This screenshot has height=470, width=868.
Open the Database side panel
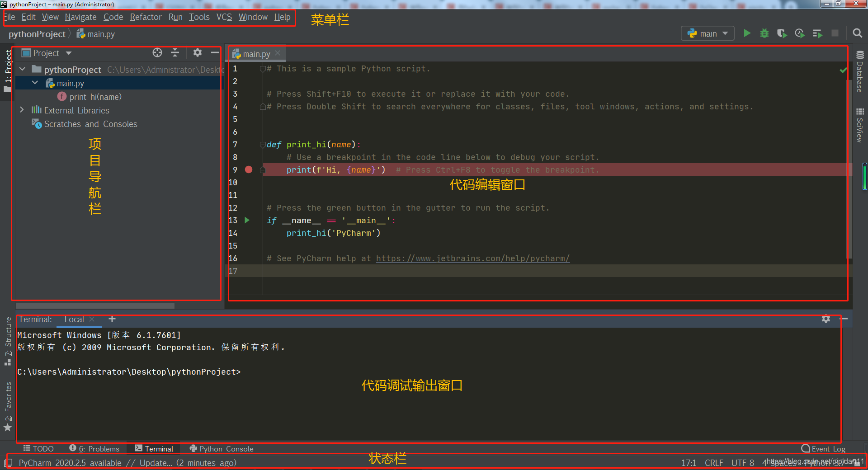click(x=859, y=71)
